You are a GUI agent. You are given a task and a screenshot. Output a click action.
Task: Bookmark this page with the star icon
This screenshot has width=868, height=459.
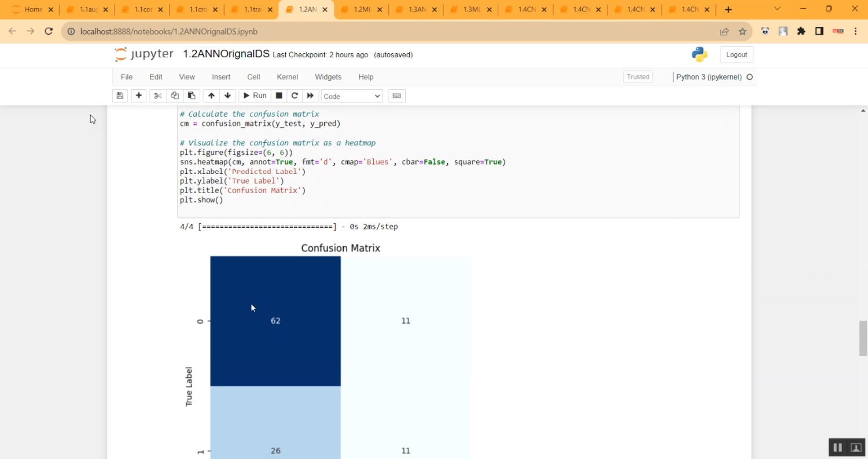(742, 31)
